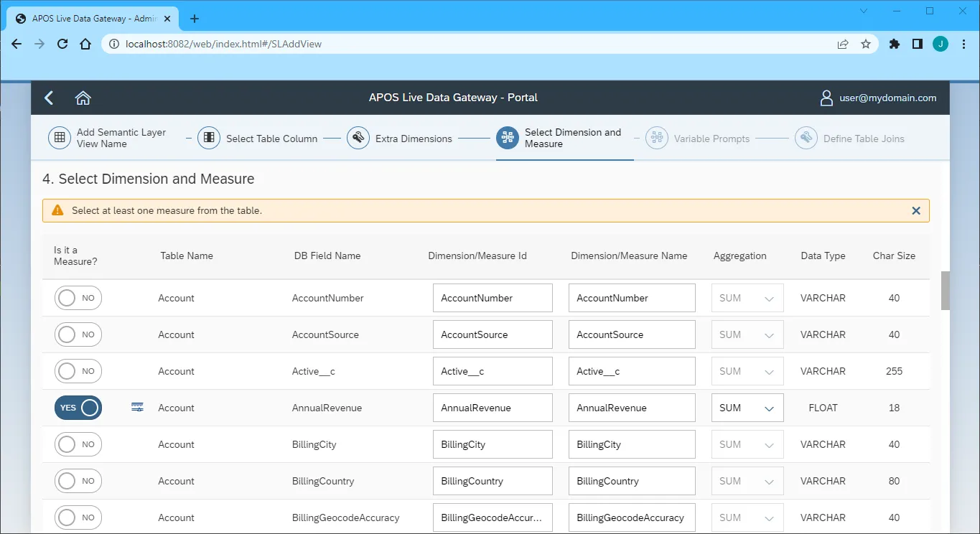Click the home icon in the portal header
The width and height of the screenshot is (980, 534).
tap(83, 98)
